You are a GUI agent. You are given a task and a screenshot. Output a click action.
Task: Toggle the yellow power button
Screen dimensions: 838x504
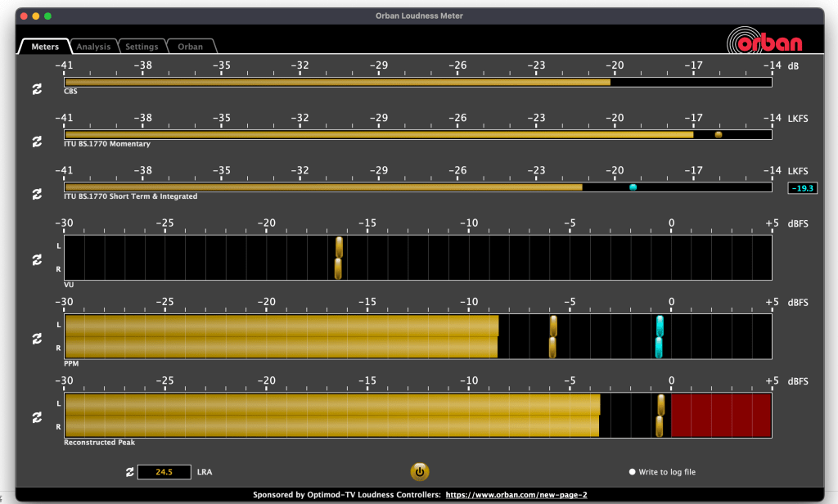419,471
